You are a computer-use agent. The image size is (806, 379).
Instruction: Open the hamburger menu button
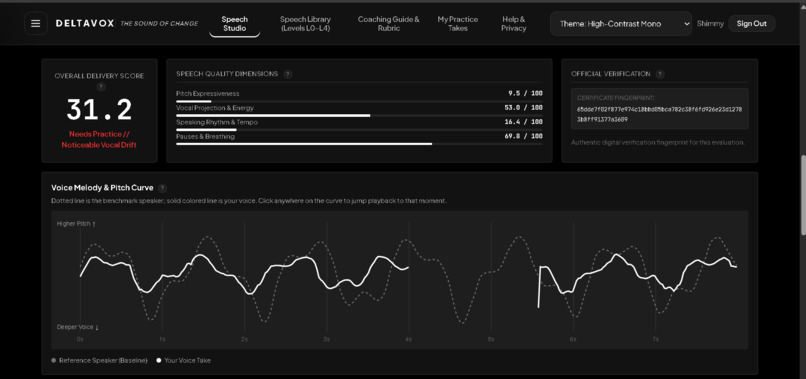[x=35, y=24]
